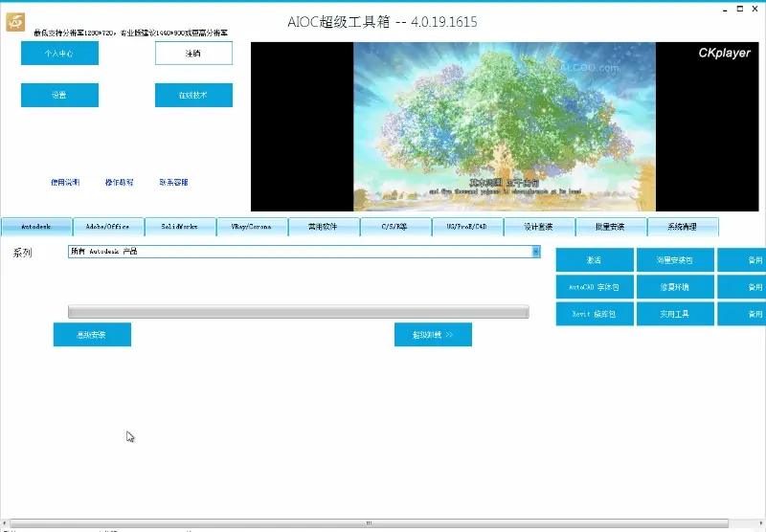Screen dimensions: 766x532
Task: Click the 修复环境 repair button
Action: coord(675,287)
